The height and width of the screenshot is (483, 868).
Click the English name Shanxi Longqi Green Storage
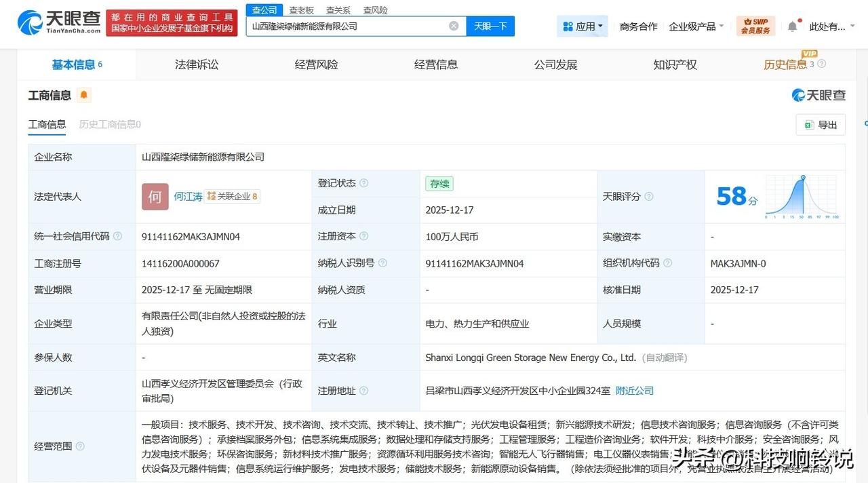(531, 357)
